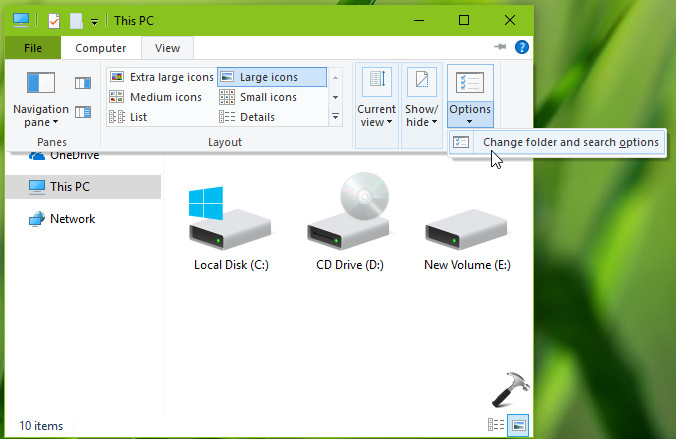Open the File menu tab

[33, 48]
